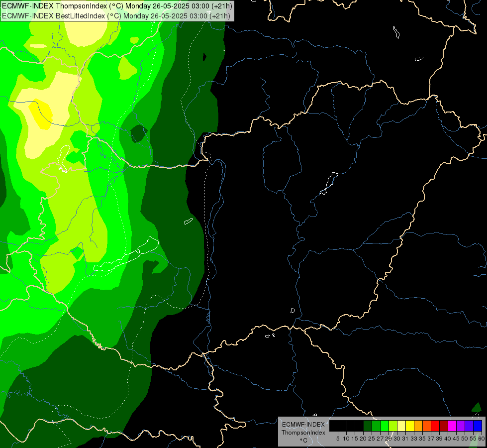Screen dimensions: 487x448
Task: Click the °C unit label in legend
Action: pos(303,441)
